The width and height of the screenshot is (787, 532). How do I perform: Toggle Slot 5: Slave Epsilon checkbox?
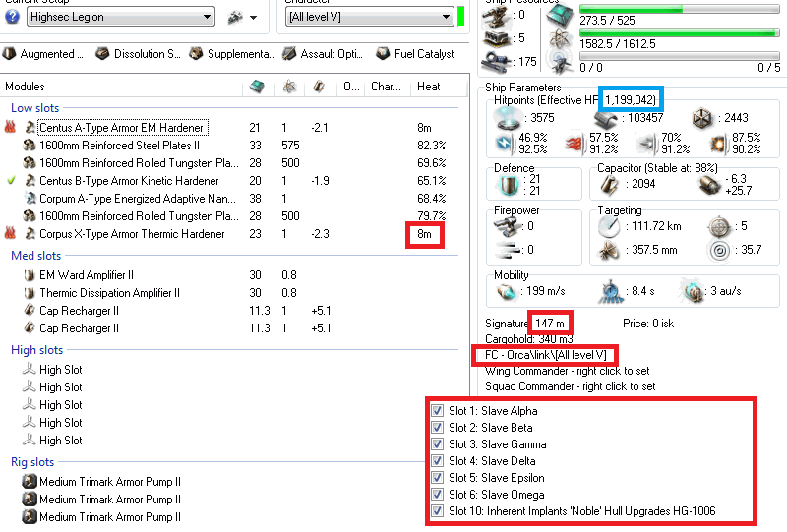coord(437,477)
